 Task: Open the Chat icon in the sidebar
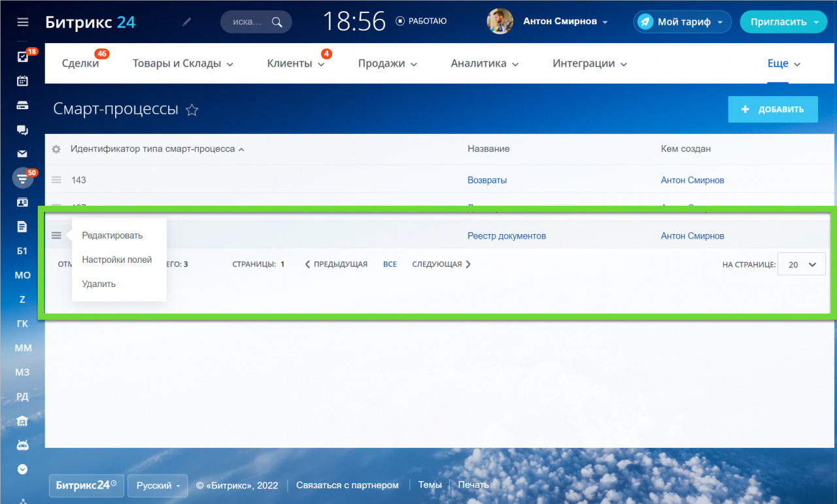point(23,130)
